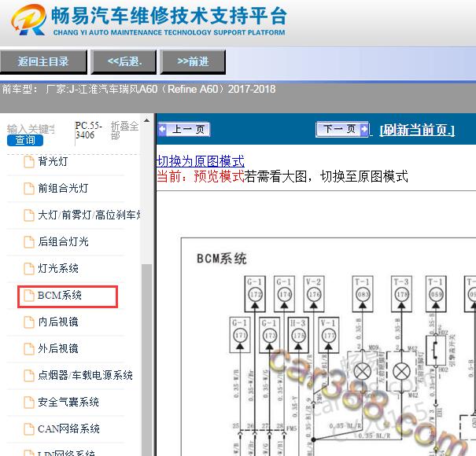This screenshot has width=476, height=456.
Task: Click 切换为原图模式 link
Action: 201,161
